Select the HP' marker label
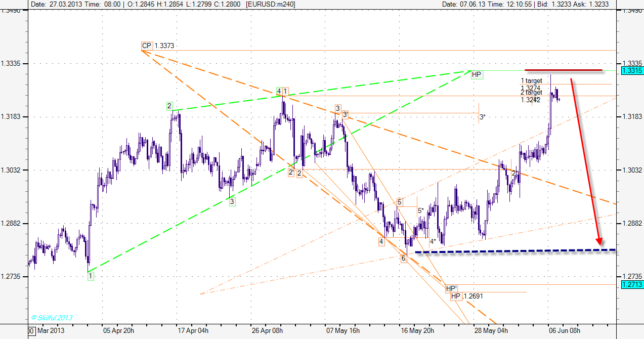644x339 pixels. pos(451,288)
